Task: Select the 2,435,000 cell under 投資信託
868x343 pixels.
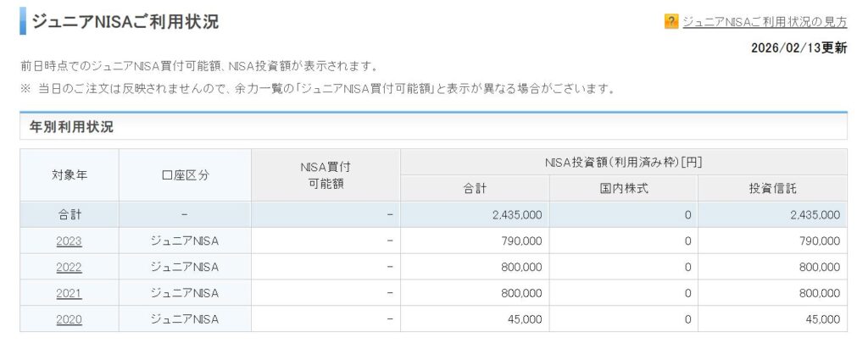Action: click(812, 215)
